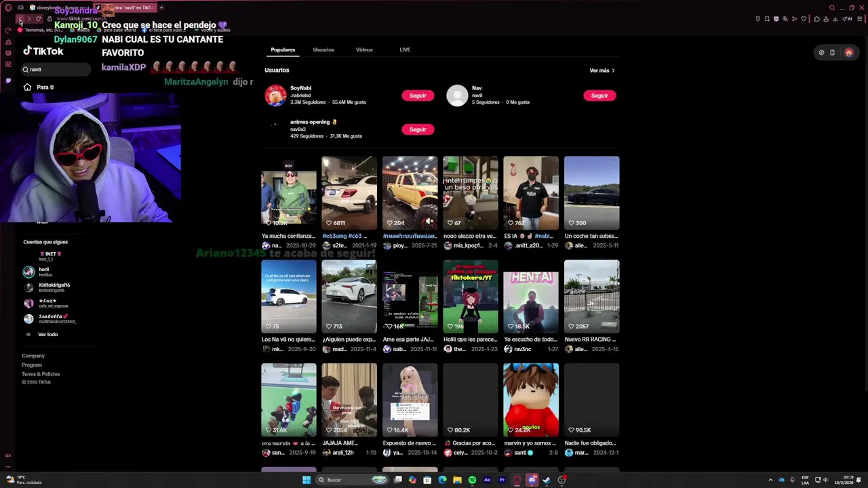The width and height of the screenshot is (868, 488).
Task: Open the easy setup sliders icon
Action: tap(861, 19)
